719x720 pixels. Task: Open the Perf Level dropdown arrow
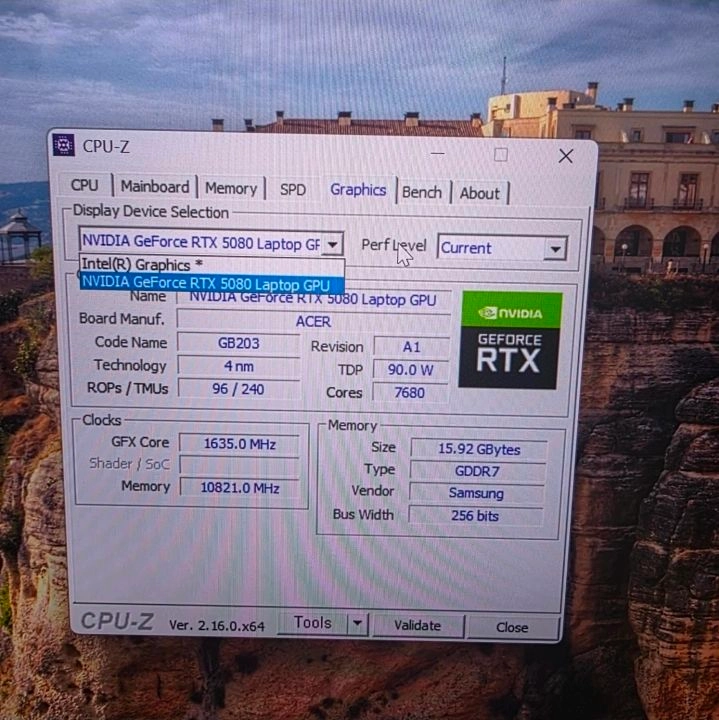555,249
